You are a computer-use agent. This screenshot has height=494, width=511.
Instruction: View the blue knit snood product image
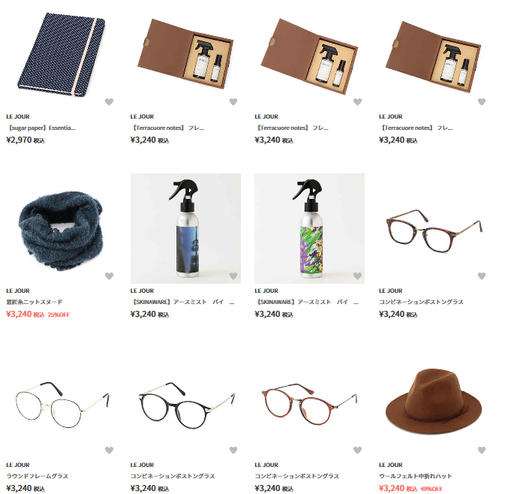pos(61,230)
